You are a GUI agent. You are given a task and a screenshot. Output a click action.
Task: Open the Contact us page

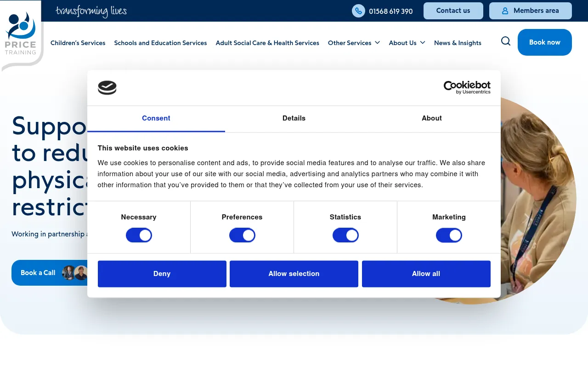(453, 11)
